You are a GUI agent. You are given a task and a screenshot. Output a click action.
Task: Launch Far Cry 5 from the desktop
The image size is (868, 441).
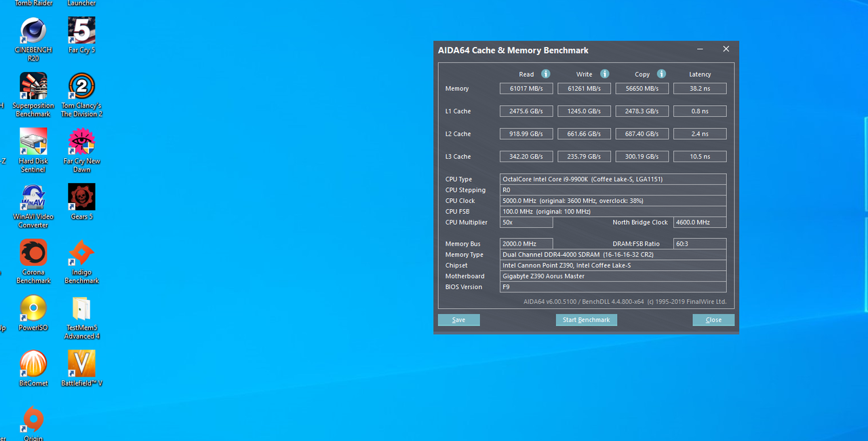[81, 35]
